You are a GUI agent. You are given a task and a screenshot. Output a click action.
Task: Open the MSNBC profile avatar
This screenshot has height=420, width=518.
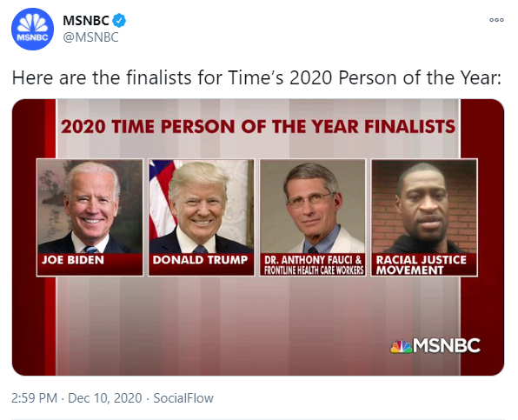point(32,29)
